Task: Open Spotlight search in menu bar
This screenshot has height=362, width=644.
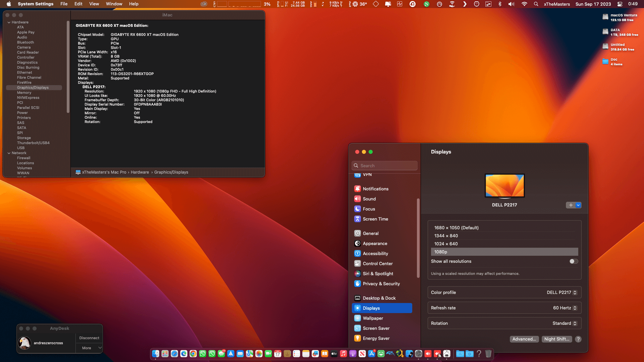Action: (536, 4)
